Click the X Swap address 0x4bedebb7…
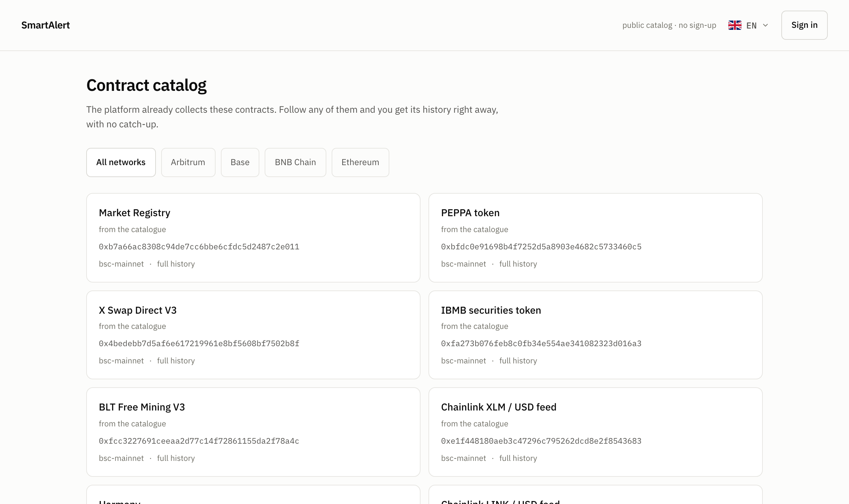The image size is (849, 504). [x=199, y=344]
